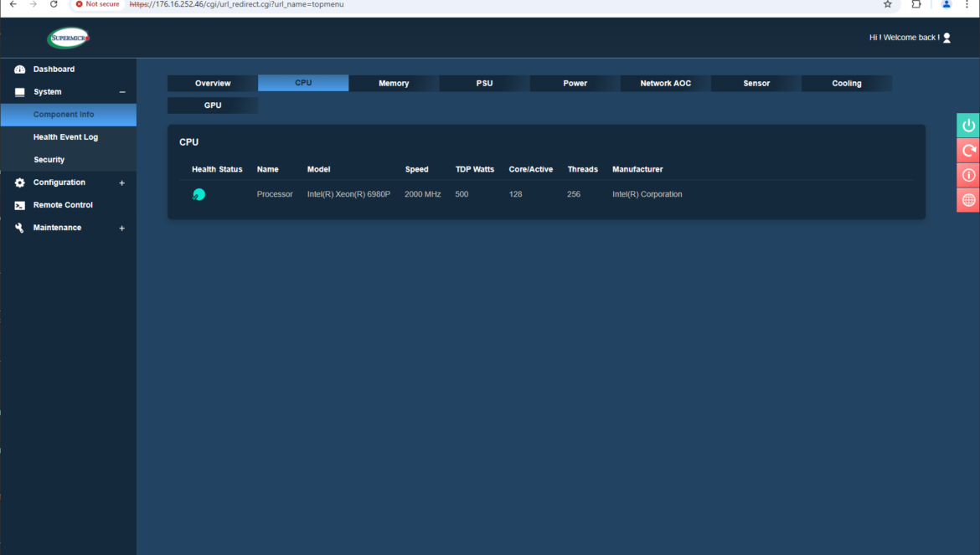Click the TDP Watts column header

[475, 169]
